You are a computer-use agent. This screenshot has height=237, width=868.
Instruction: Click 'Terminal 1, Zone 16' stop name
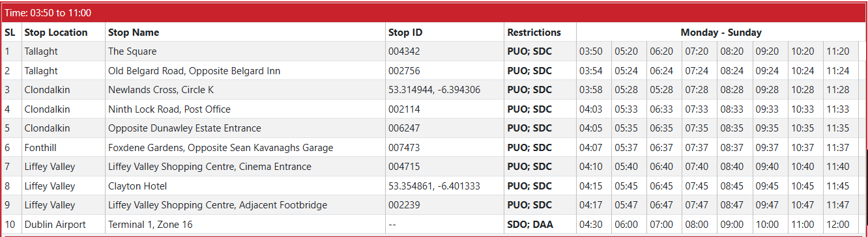(151, 225)
